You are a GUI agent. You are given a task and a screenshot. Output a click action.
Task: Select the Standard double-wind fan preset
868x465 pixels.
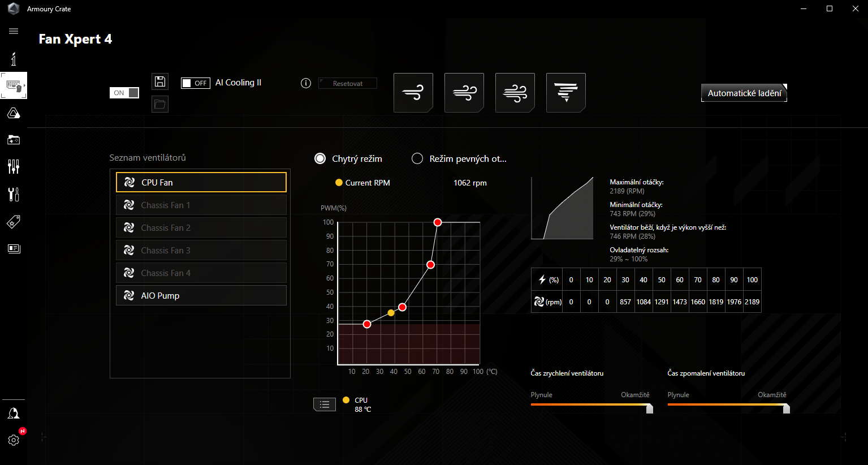464,93
